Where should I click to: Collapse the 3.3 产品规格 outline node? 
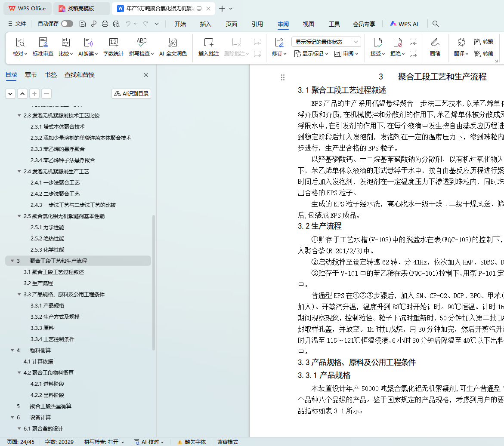19,295
